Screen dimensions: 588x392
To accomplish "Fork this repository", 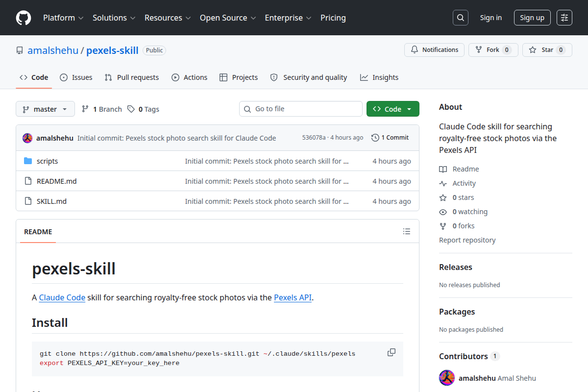I will [x=493, y=50].
